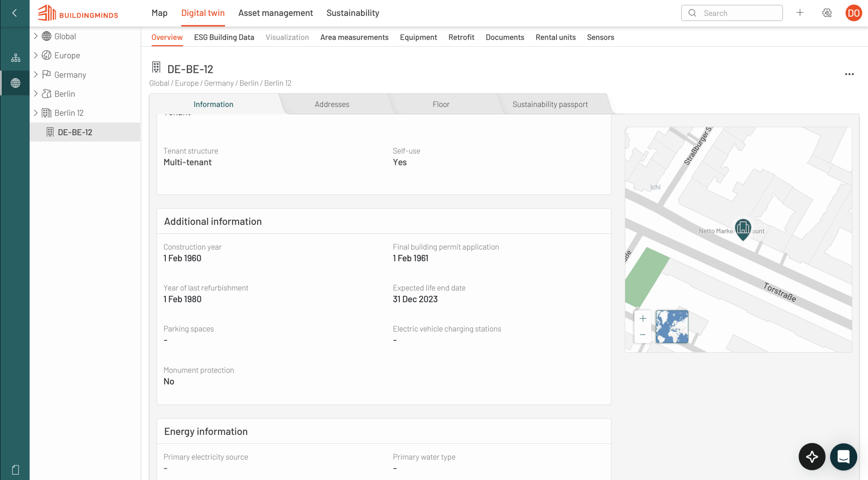
Task: Switch to the Visualization tab
Action: coord(287,37)
